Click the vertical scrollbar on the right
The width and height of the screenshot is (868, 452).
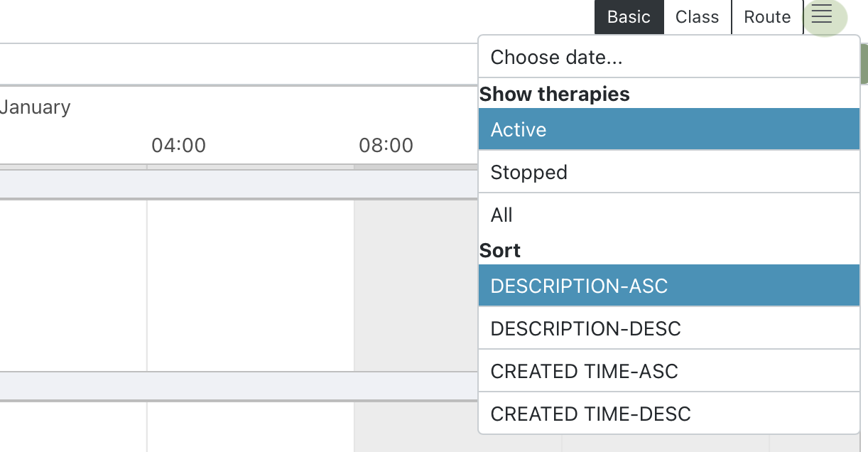pos(864,64)
